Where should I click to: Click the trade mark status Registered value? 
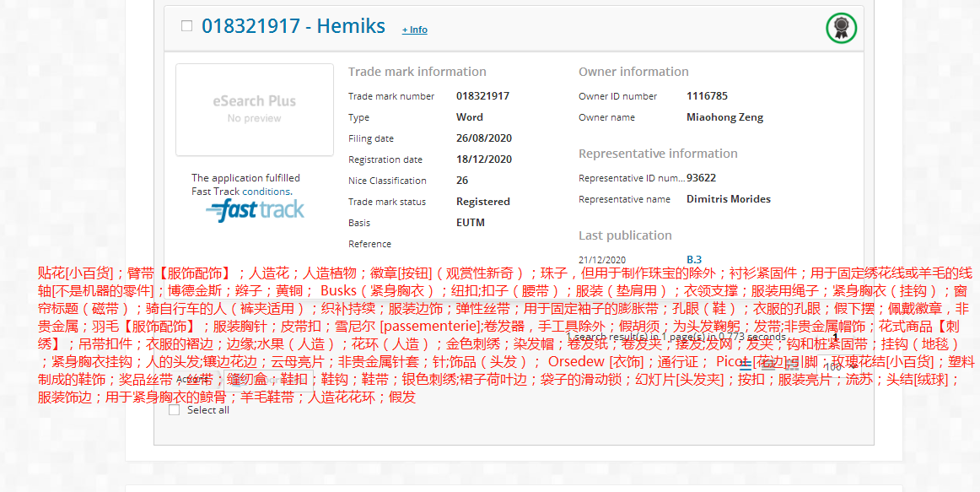482,202
